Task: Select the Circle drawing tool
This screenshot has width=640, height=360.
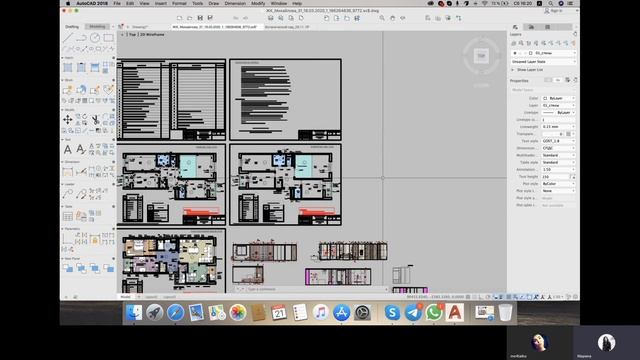Action: (x=95, y=38)
